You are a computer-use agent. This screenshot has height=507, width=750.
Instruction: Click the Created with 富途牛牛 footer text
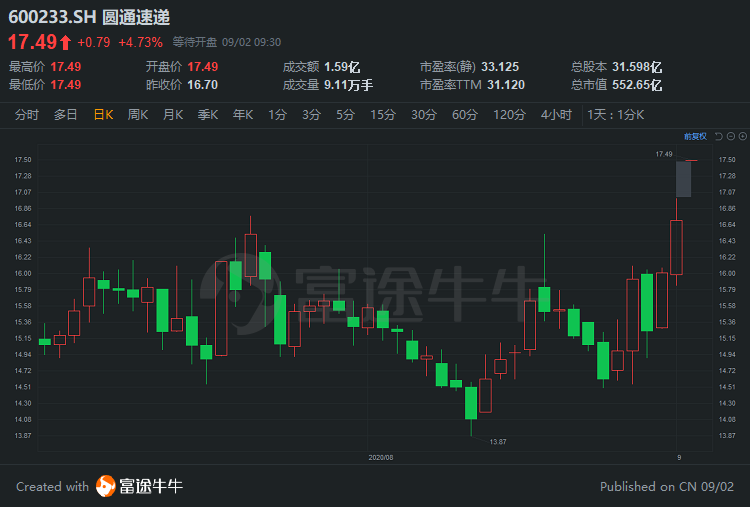[99, 486]
